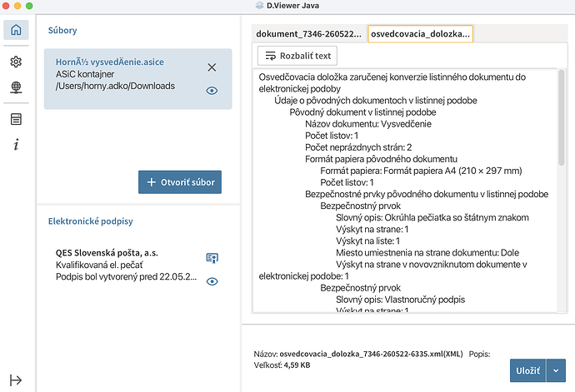Open the Home view in the sidebar
This screenshot has width=575, height=392.
click(16, 30)
